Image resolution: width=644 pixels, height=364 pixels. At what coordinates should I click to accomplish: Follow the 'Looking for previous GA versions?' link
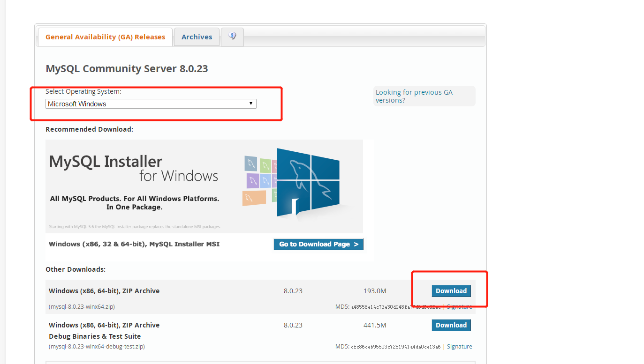[414, 96]
